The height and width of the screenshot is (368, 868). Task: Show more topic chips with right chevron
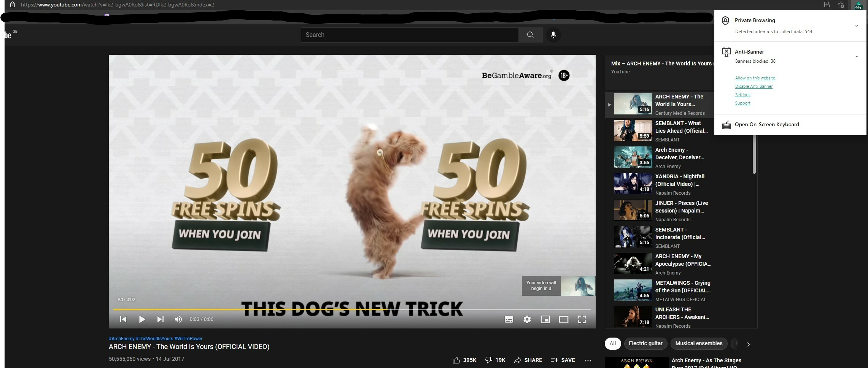coord(748,344)
